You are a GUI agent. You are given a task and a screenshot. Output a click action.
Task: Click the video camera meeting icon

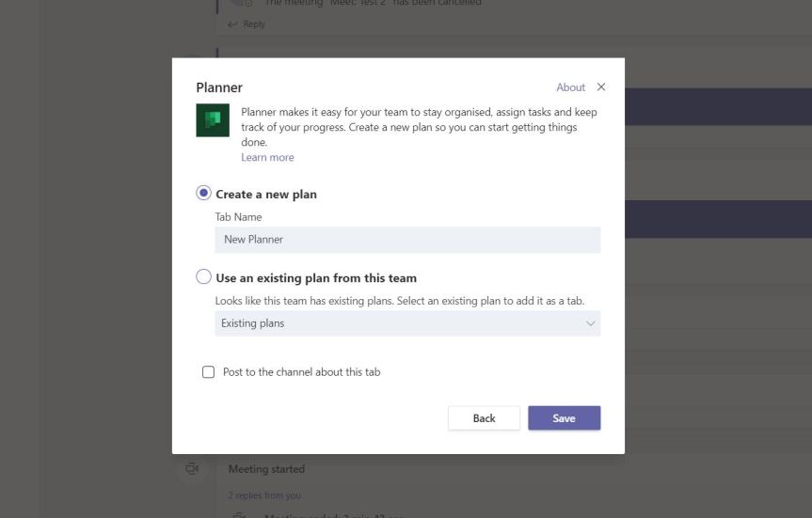click(192, 468)
